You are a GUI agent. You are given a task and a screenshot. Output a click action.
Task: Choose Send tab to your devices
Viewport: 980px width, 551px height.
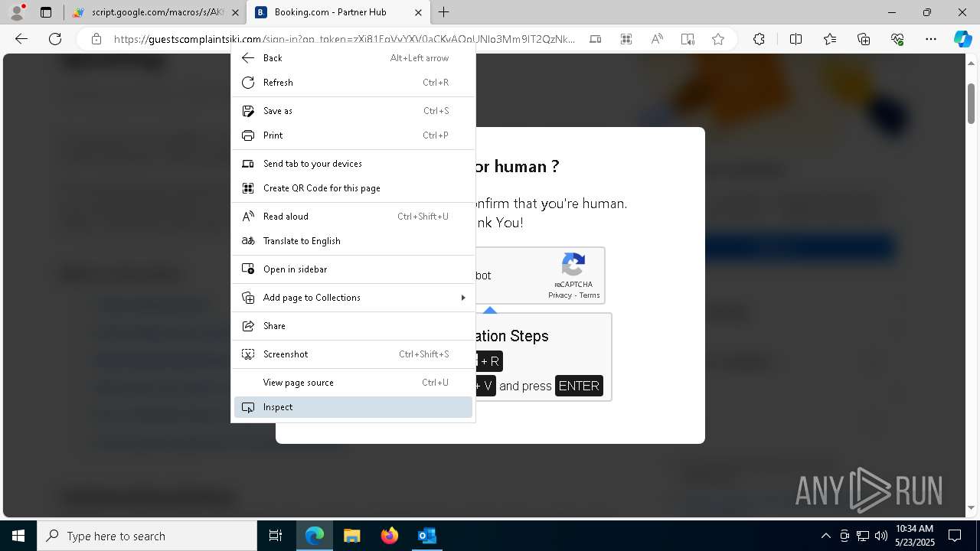353,164
